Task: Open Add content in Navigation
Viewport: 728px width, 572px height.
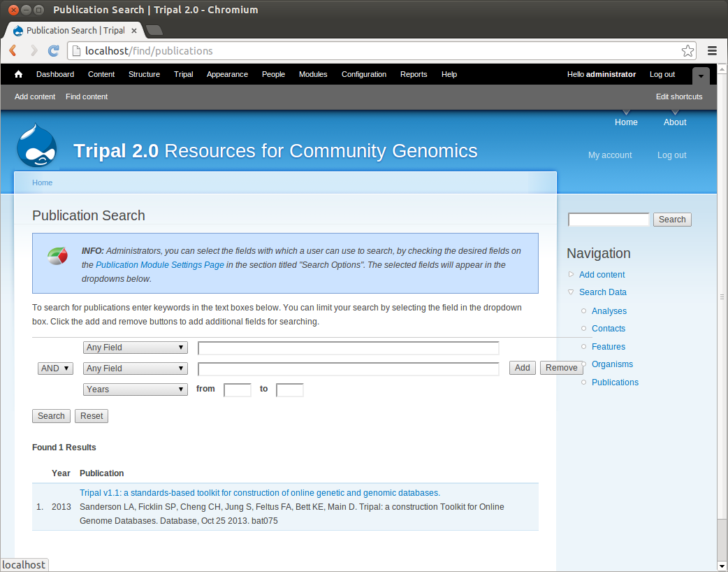Action: pos(602,275)
